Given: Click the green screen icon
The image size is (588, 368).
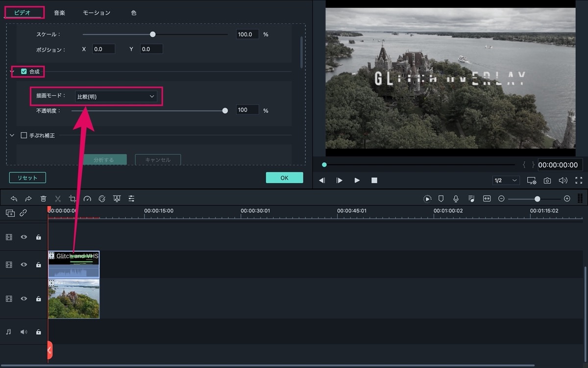Looking at the screenshot, I should [x=117, y=199].
